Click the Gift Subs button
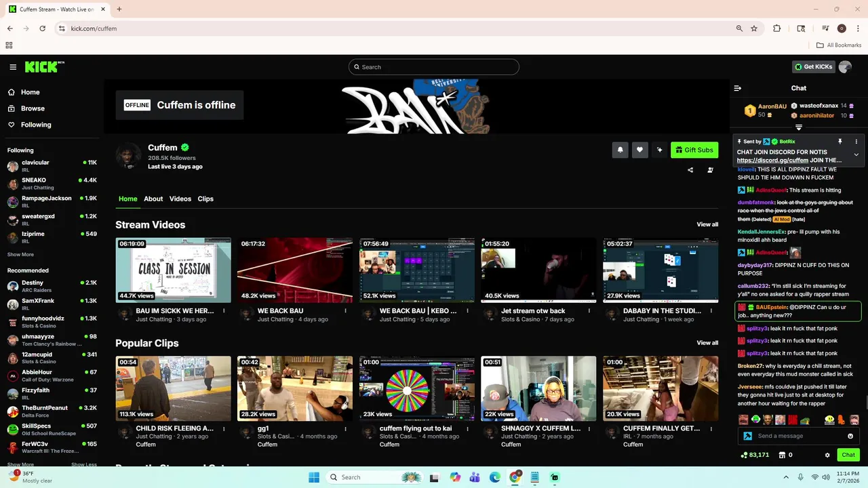This screenshot has height=488, width=868. pyautogui.click(x=694, y=150)
